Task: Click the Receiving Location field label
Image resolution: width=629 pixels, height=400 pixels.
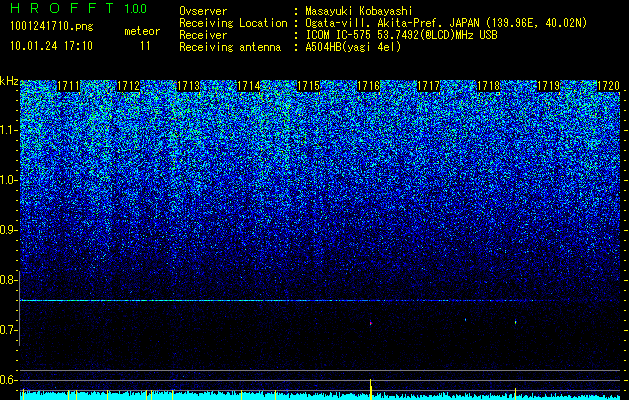Action: 233,23
